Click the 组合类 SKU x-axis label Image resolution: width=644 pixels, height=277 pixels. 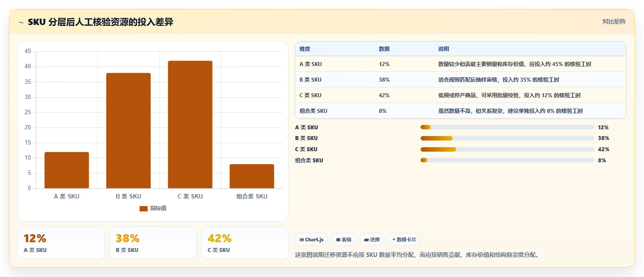[x=252, y=196]
